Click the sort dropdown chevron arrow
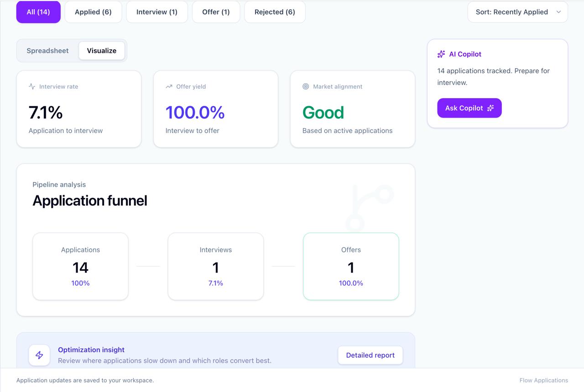Image resolution: width=584 pixels, height=392 pixels. coord(558,12)
